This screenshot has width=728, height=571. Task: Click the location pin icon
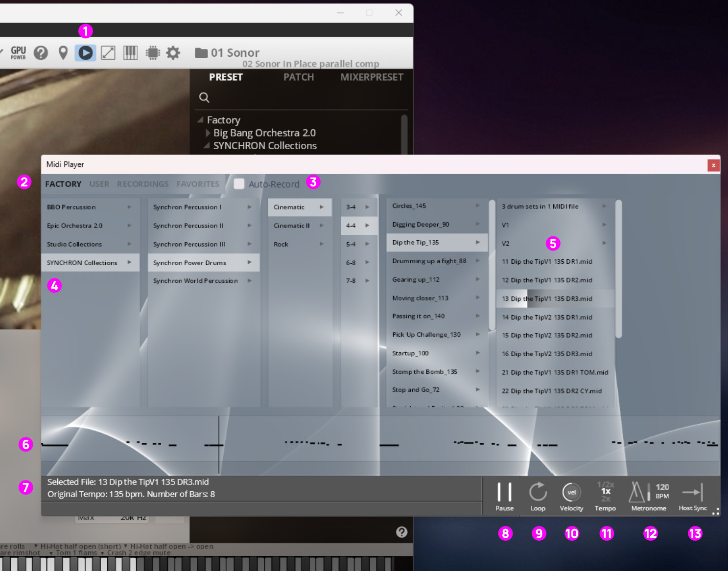(63, 53)
